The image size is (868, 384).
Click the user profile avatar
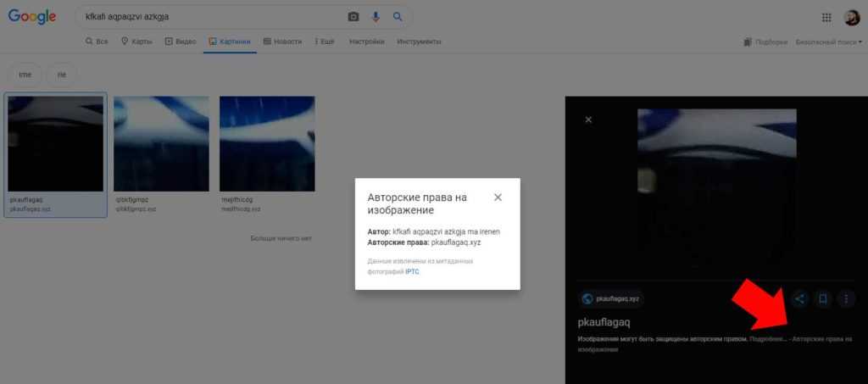coord(851,18)
